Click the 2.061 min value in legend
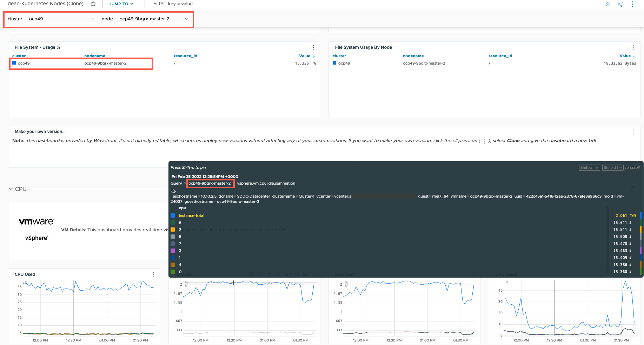Screen dimensions: 644x345 pyautogui.click(x=626, y=215)
